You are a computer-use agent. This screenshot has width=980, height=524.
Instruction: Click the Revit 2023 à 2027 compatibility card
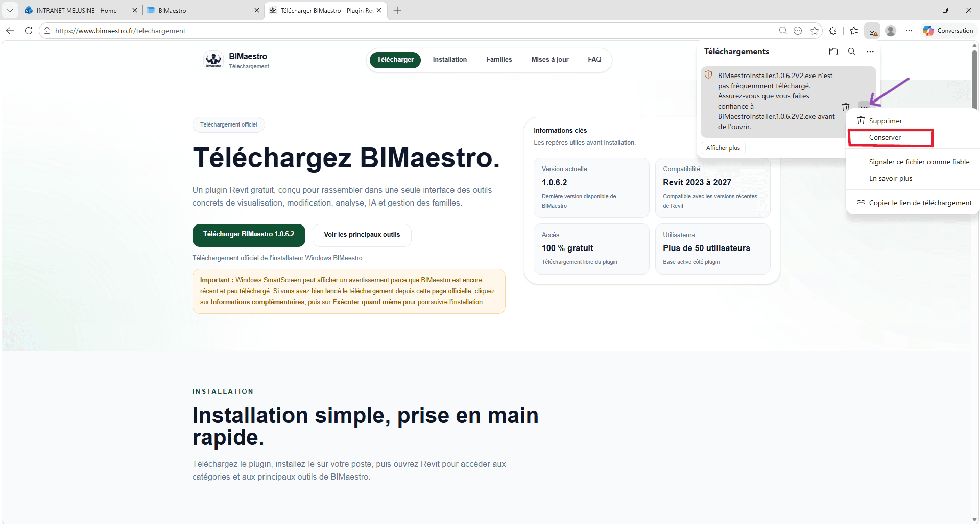[712, 187]
